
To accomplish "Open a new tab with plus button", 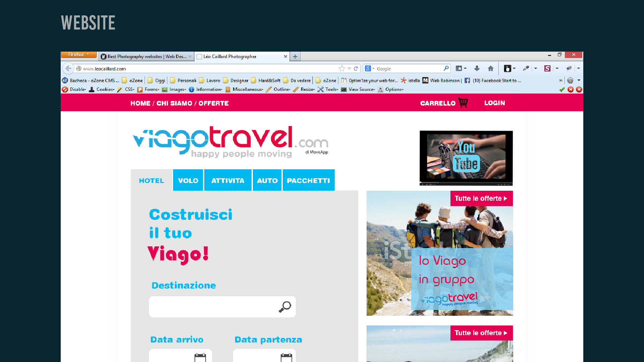I will 295,57.
